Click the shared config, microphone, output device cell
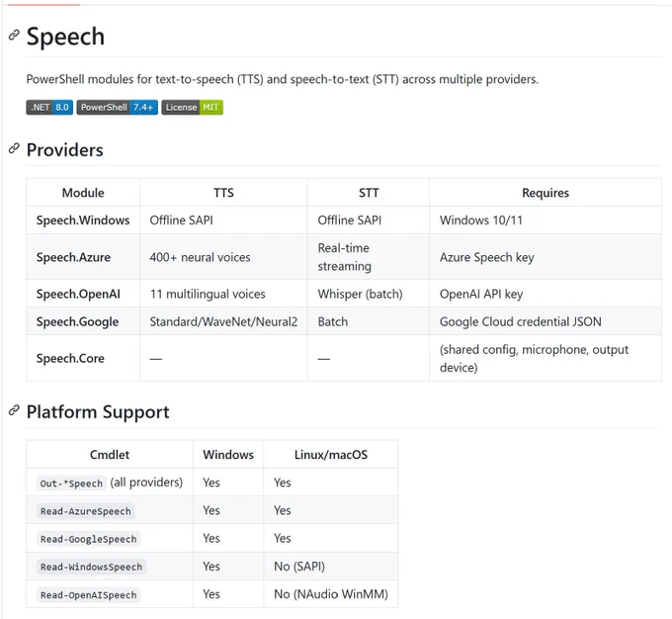This screenshot has width=672, height=619. pyautogui.click(x=546, y=358)
